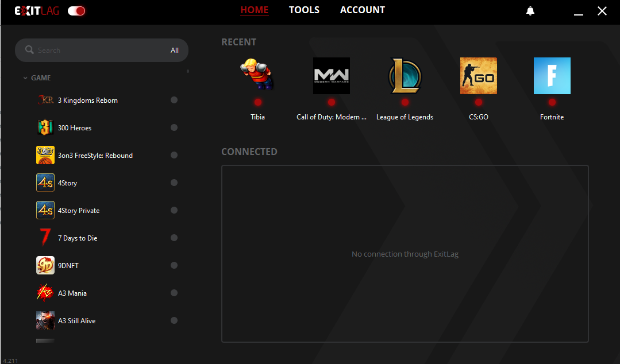620x364 pixels.
Task: Open Fortnite from recent games
Action: [x=552, y=76]
